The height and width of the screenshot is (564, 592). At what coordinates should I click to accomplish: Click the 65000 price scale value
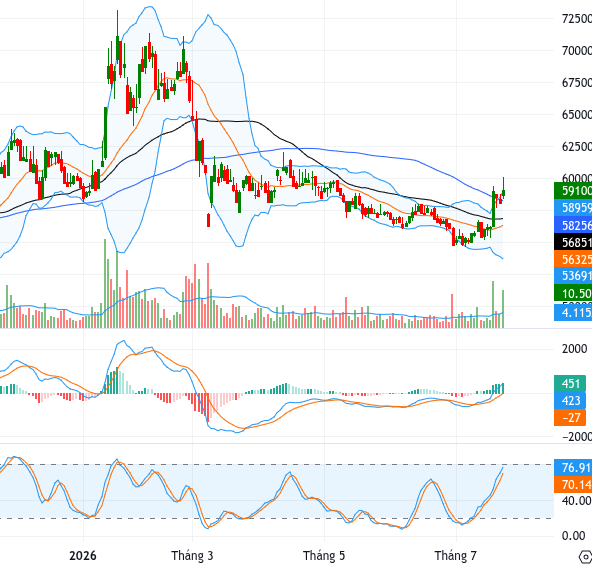tap(577, 114)
